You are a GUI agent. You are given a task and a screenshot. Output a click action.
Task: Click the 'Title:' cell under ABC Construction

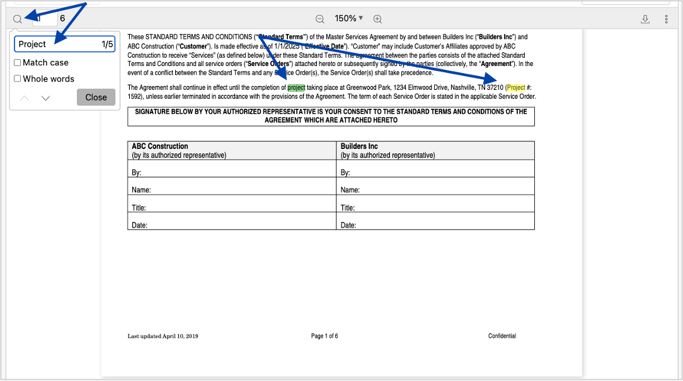[232, 204]
